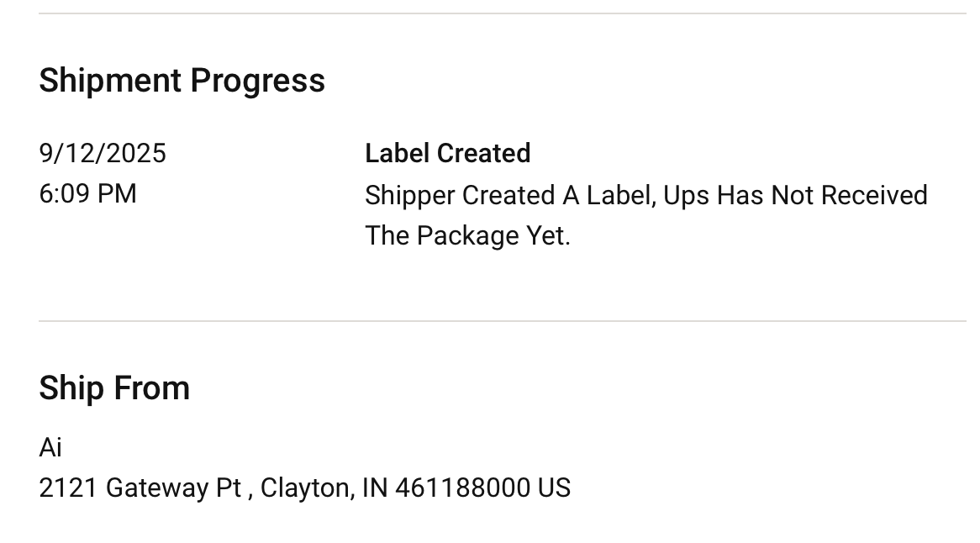Click the Shipment Progress heading
This screenshot has height=543, width=980.
[x=182, y=81]
